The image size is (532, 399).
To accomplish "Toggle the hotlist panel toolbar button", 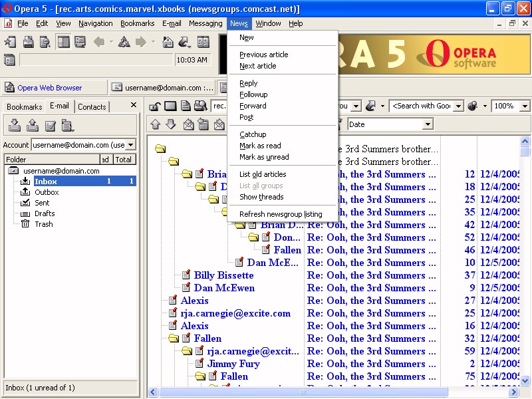I will [63, 42].
